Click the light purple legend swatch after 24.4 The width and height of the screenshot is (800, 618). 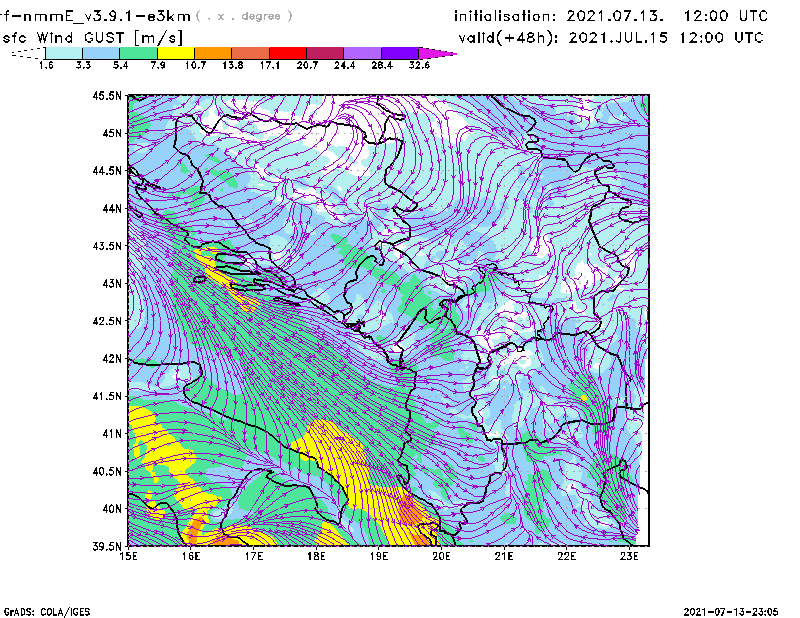(x=362, y=53)
